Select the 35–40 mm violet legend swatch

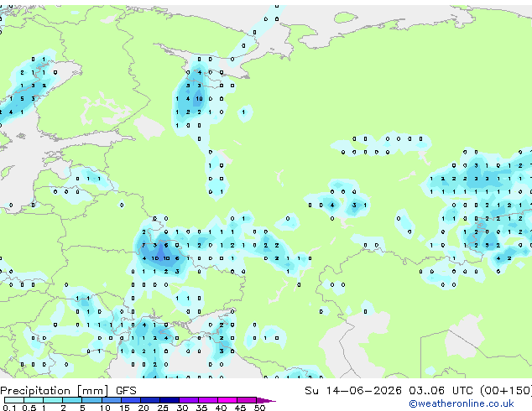207,400
